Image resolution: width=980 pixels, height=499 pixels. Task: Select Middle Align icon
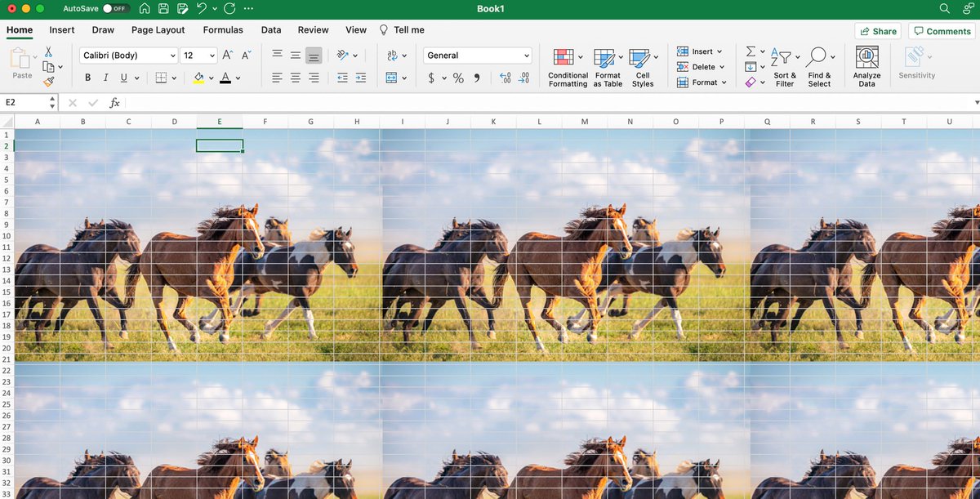pyautogui.click(x=295, y=55)
